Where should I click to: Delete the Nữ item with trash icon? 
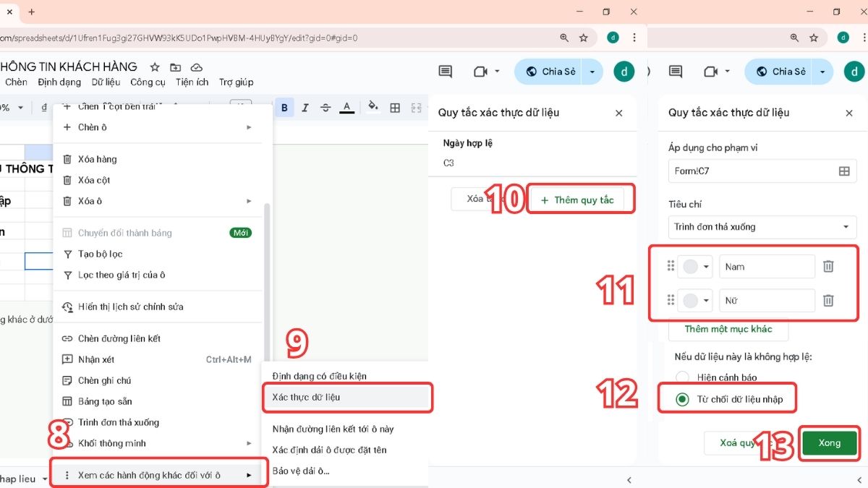click(x=829, y=300)
